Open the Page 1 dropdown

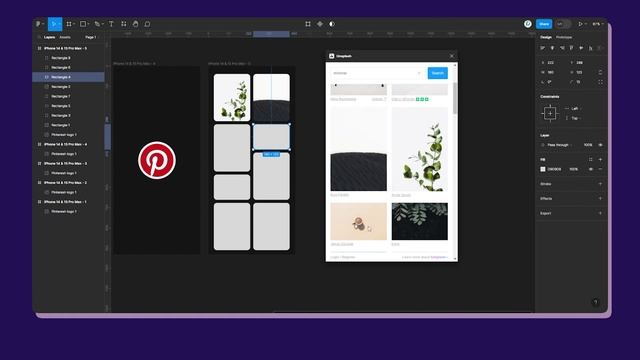coord(91,37)
